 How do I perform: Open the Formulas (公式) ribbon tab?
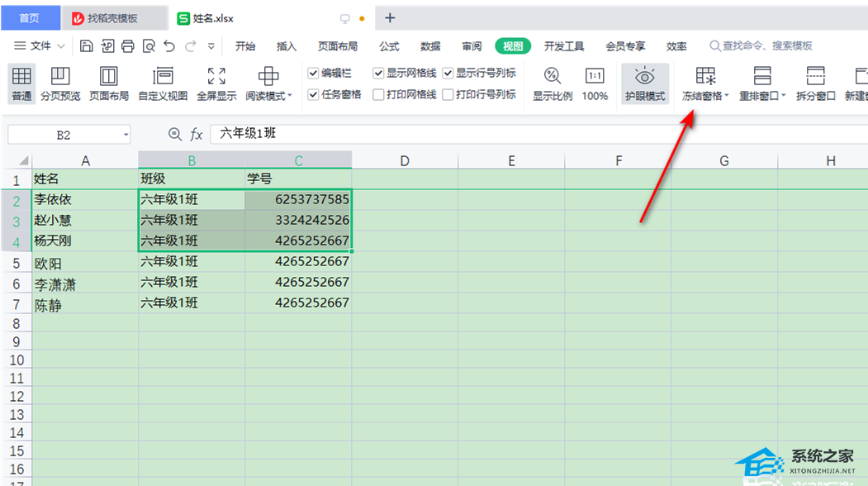[x=389, y=46]
